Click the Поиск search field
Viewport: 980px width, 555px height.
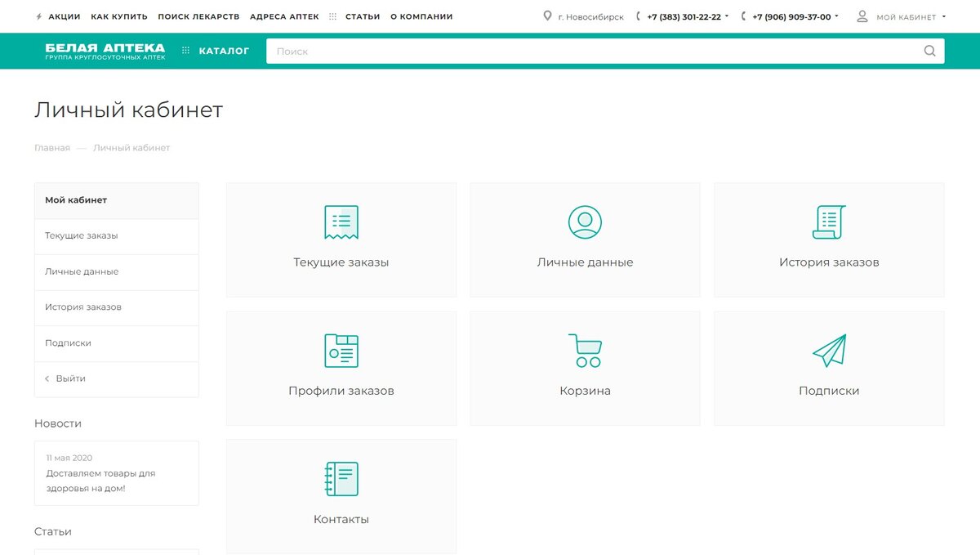coord(605,51)
